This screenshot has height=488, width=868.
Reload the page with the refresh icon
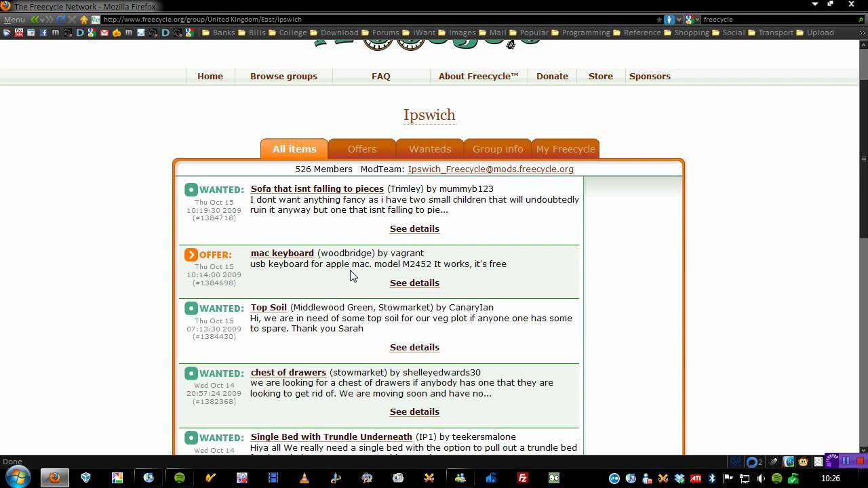tap(61, 20)
